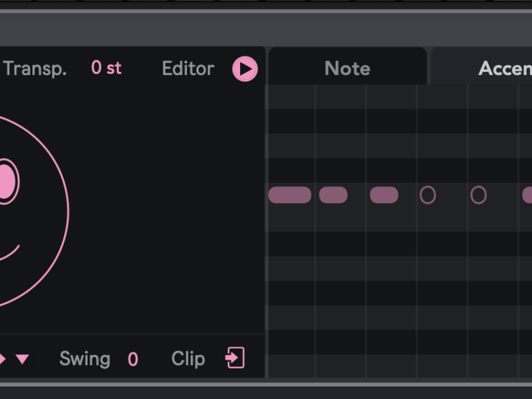Viewport: 532px width, 399px height.
Task: Click the Editor play button
Action: pos(245,69)
